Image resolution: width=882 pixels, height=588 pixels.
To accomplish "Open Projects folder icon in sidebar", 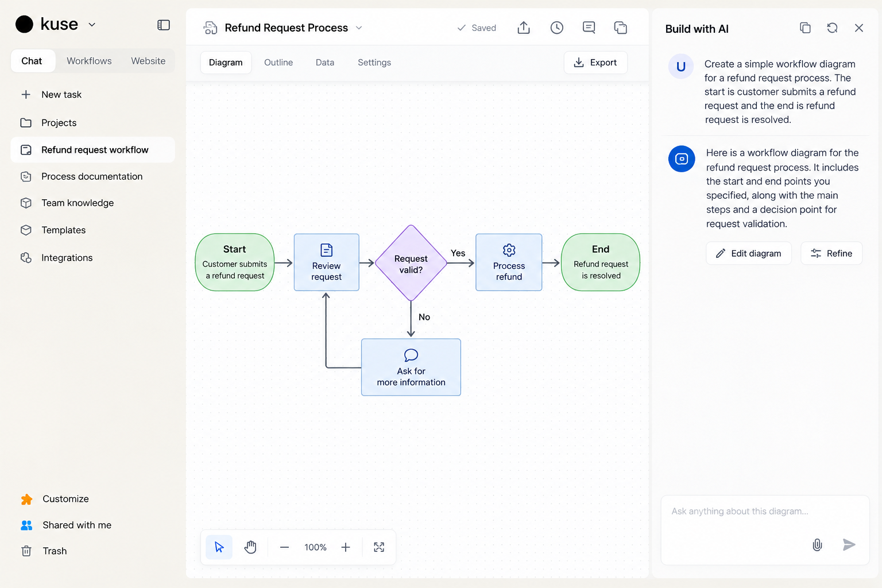I will [x=26, y=123].
